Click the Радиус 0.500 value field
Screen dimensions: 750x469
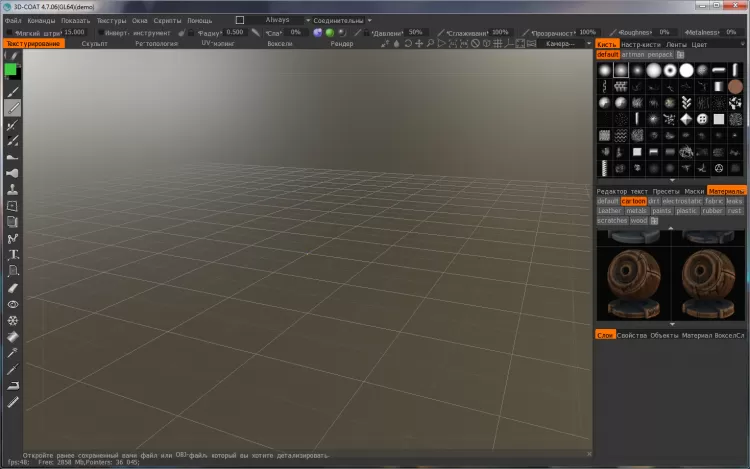click(x=235, y=32)
